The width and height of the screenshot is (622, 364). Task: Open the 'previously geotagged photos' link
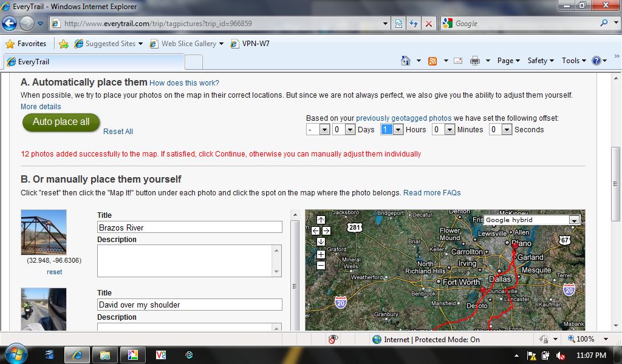point(404,118)
